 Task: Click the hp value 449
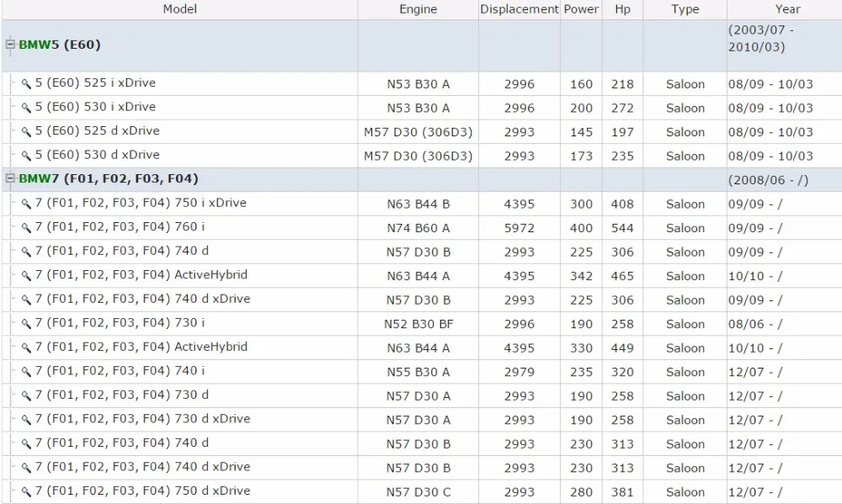coord(622,348)
